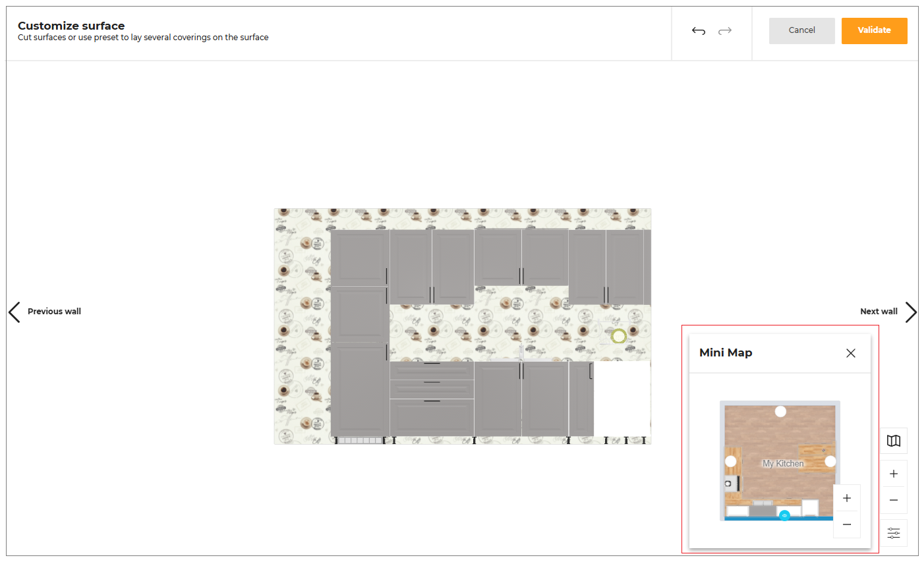This screenshot has height=562, width=924.
Task: Click the undo arrow icon
Action: pos(699,31)
